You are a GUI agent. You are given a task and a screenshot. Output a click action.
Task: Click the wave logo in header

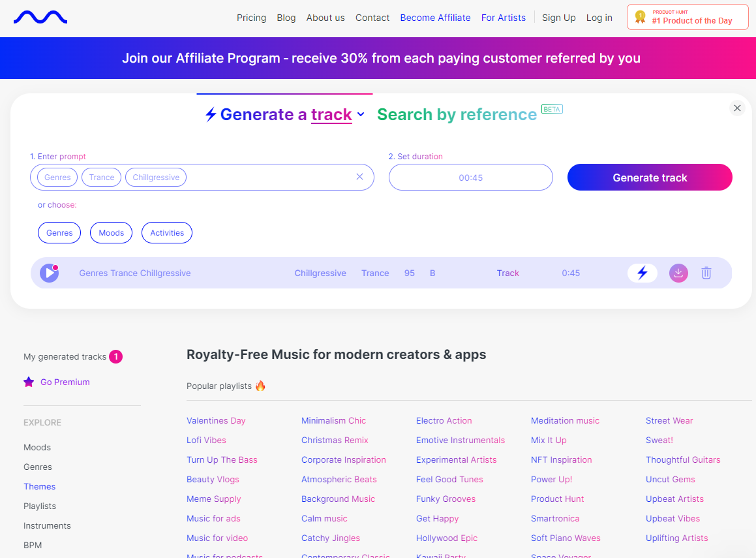tap(40, 18)
